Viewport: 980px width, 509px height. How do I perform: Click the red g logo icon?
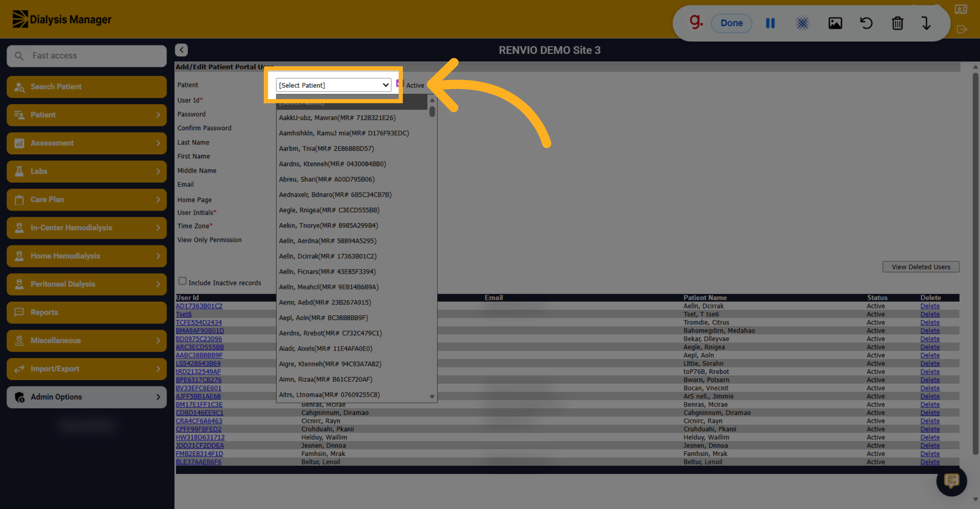(696, 22)
